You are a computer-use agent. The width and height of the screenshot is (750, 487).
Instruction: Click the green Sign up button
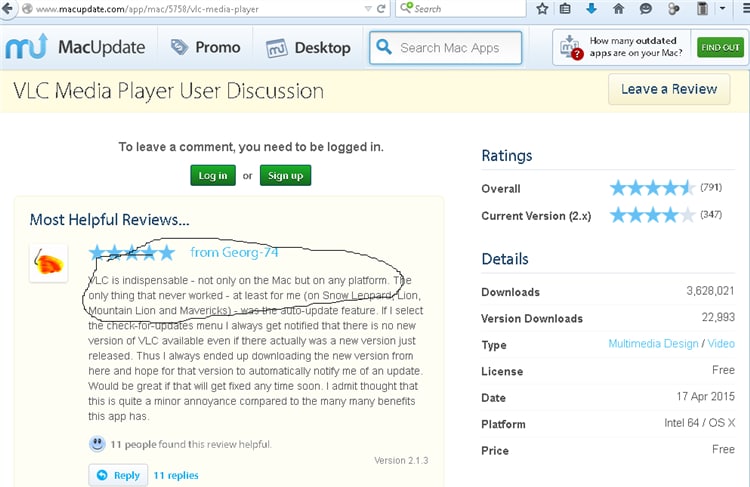click(x=285, y=176)
